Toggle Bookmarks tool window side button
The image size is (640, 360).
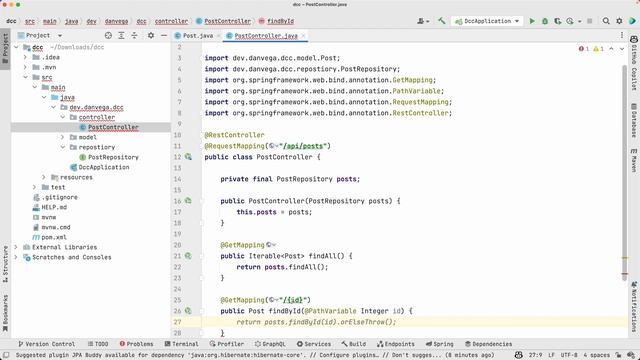click(5, 314)
